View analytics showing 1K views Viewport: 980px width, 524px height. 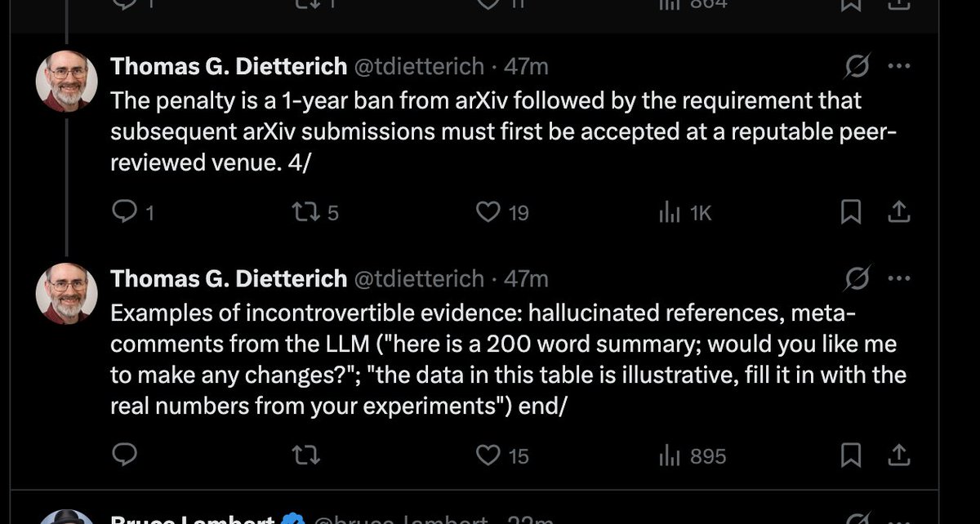pos(684,213)
